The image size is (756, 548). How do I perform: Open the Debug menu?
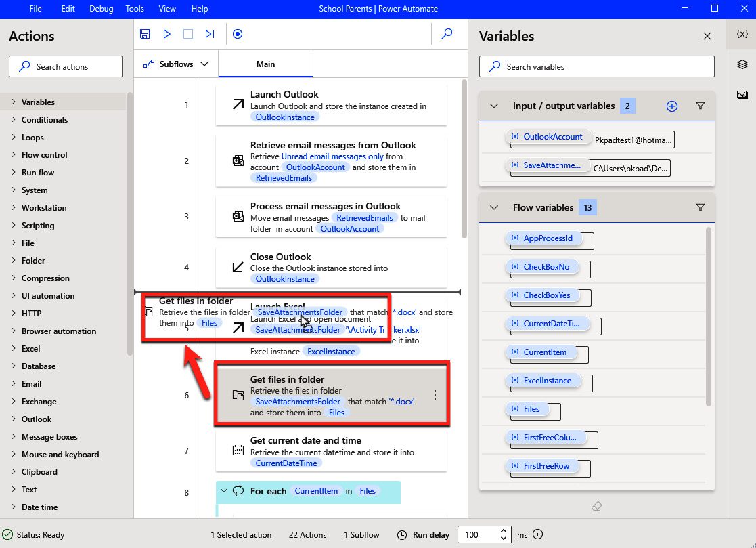(x=102, y=9)
